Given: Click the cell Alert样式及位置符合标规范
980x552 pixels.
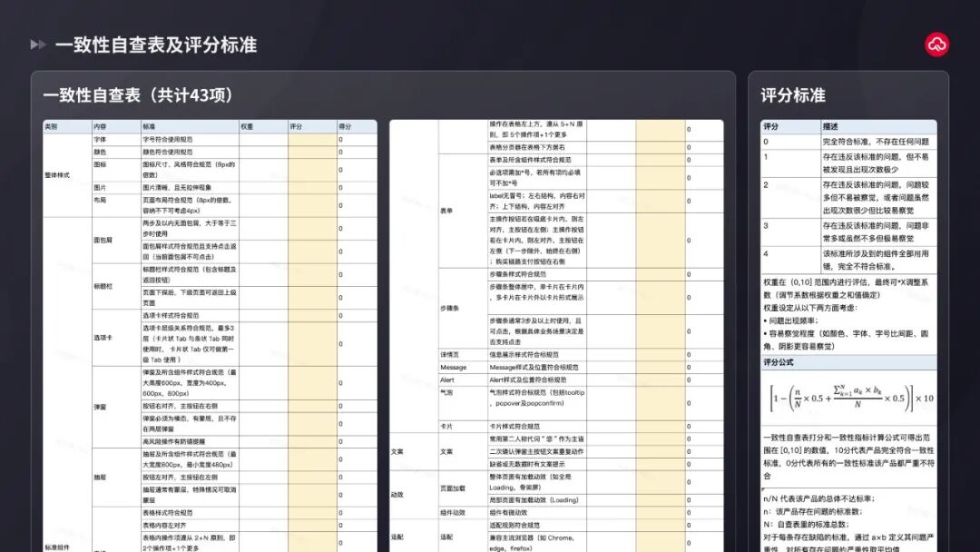Looking at the screenshot, I should pos(537,380).
